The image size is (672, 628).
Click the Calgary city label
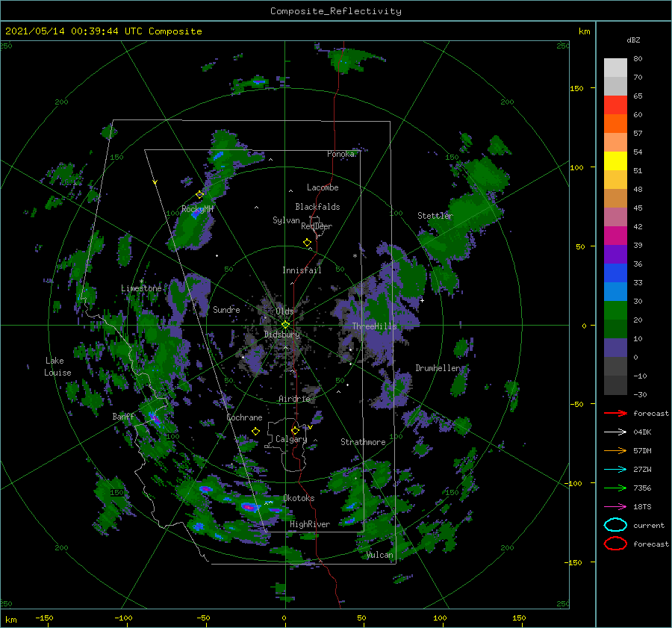coord(291,439)
